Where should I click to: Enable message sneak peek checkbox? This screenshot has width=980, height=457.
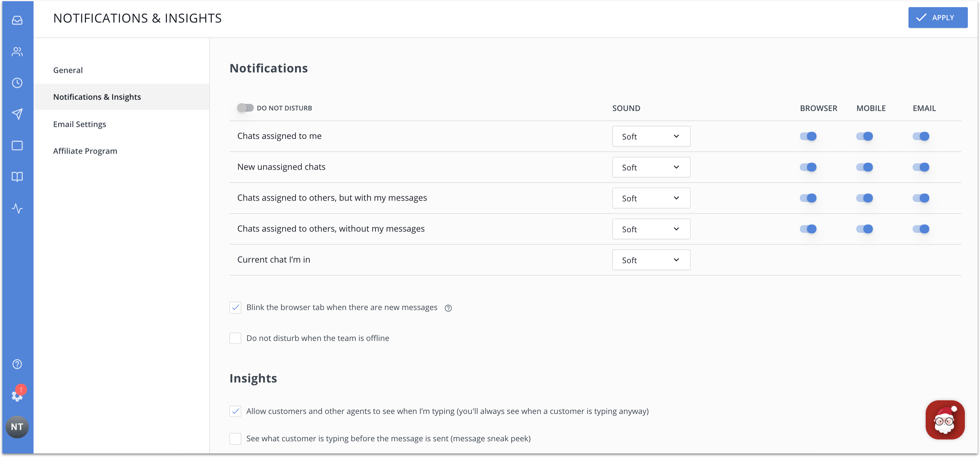tap(235, 439)
